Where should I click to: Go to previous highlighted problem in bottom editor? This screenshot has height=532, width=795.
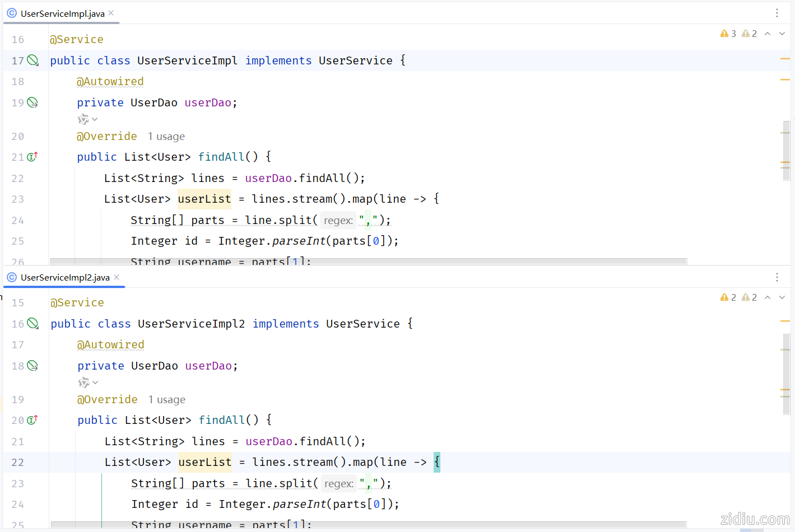[x=768, y=297]
